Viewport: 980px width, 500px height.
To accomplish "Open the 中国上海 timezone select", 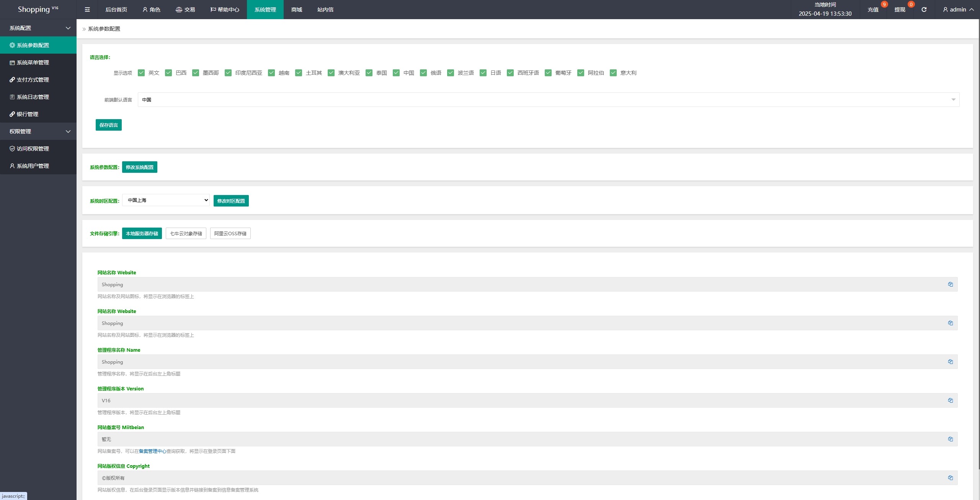I will click(166, 200).
